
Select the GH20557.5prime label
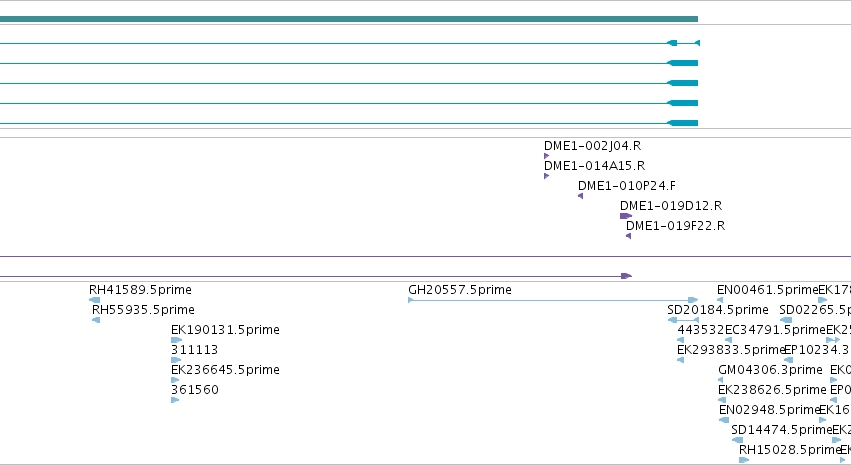(x=460, y=290)
